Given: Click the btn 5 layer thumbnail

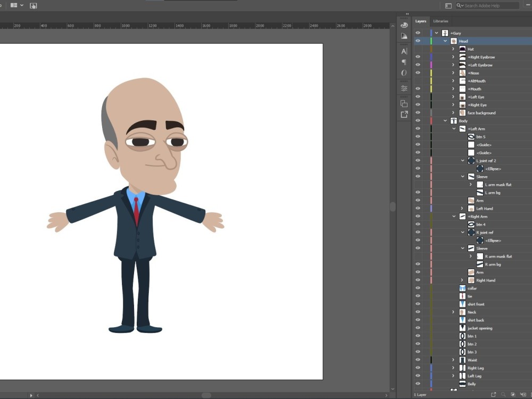Looking at the screenshot, I should [471, 137].
